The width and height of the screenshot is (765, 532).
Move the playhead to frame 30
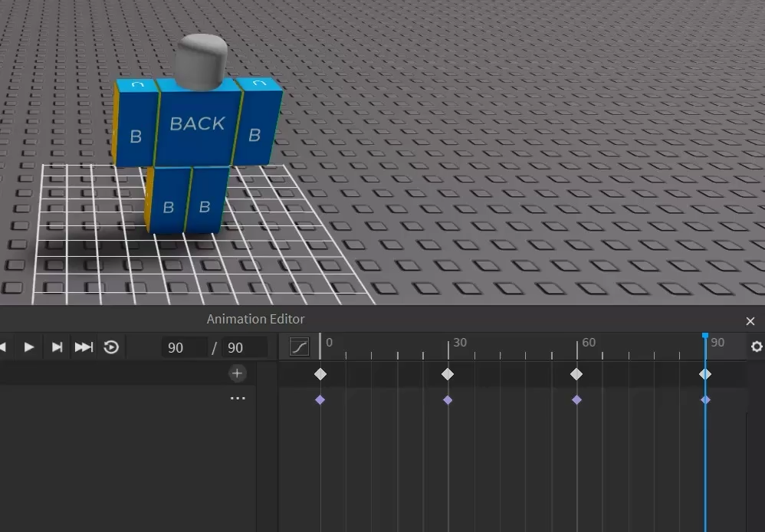(x=448, y=343)
